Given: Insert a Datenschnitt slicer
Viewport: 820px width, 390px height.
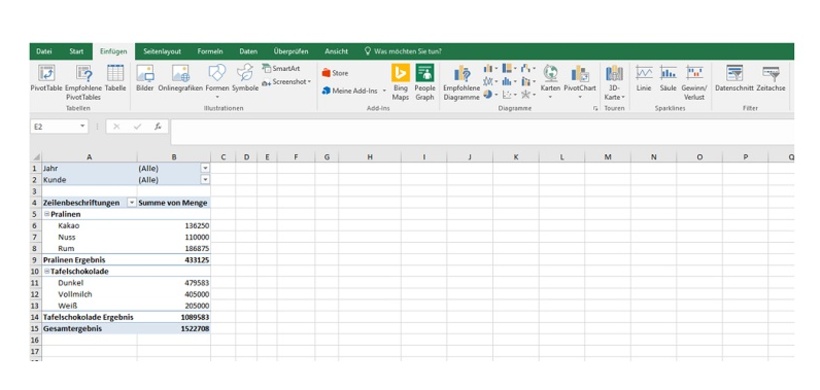Looking at the screenshot, I should click(x=734, y=78).
